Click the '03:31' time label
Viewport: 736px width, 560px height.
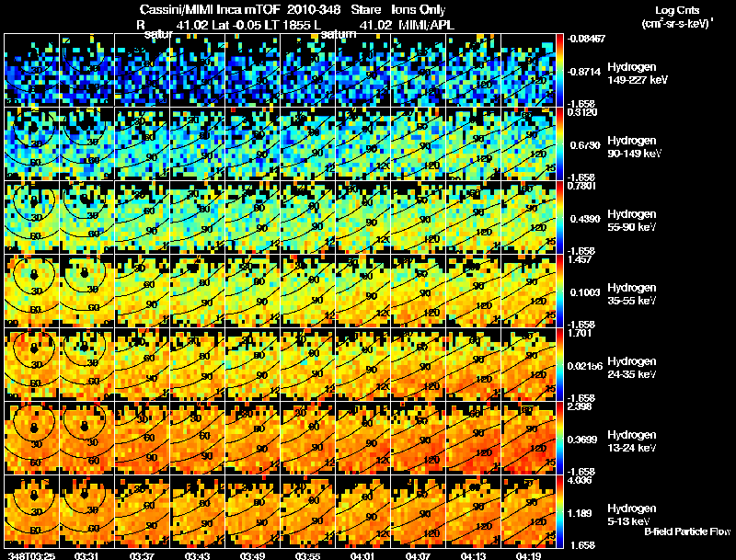pos(86,555)
